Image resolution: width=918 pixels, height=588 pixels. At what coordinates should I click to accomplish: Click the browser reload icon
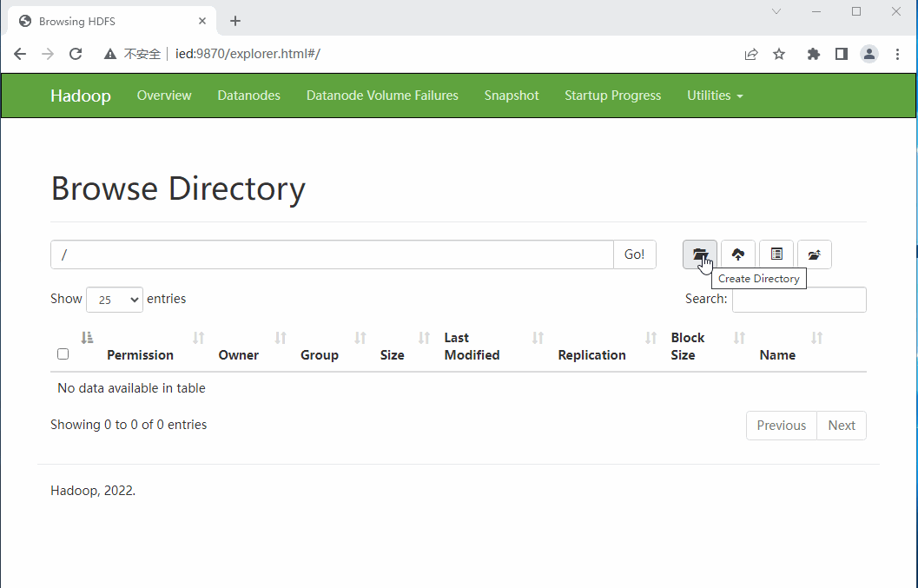76,54
